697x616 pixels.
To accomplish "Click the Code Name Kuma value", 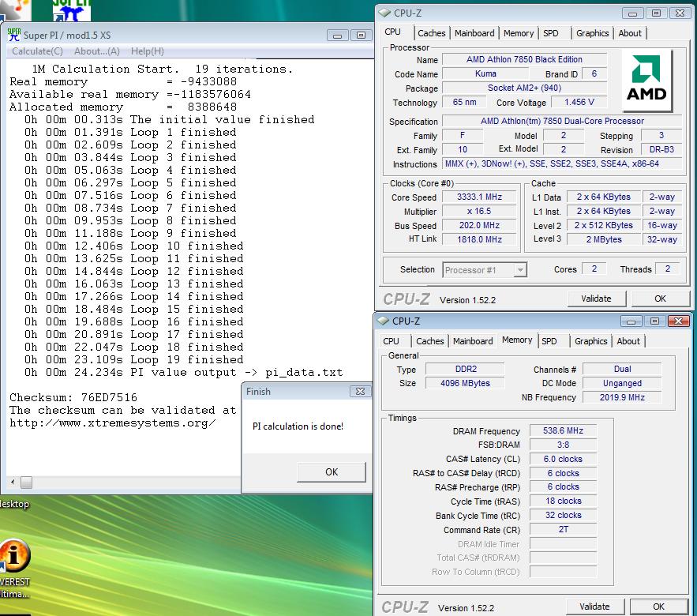I will coord(486,73).
